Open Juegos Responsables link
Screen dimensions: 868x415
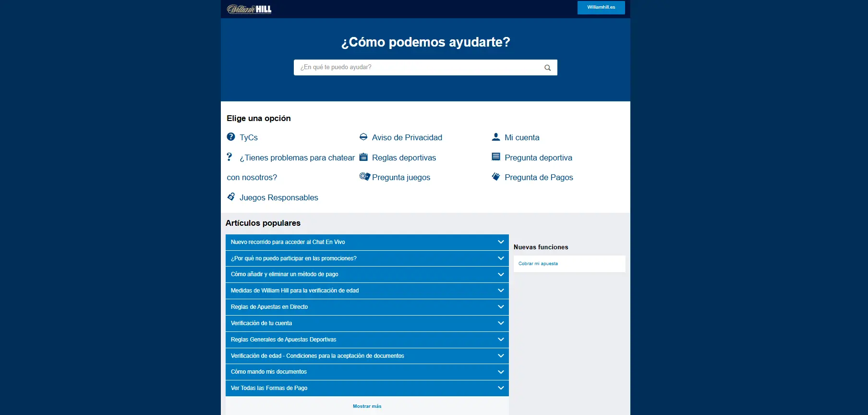coord(278,197)
